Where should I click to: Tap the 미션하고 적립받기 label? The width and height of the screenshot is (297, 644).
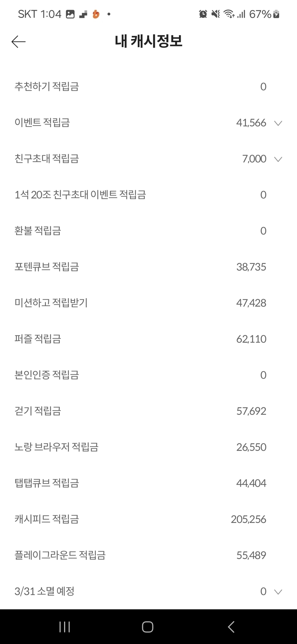coord(51,303)
